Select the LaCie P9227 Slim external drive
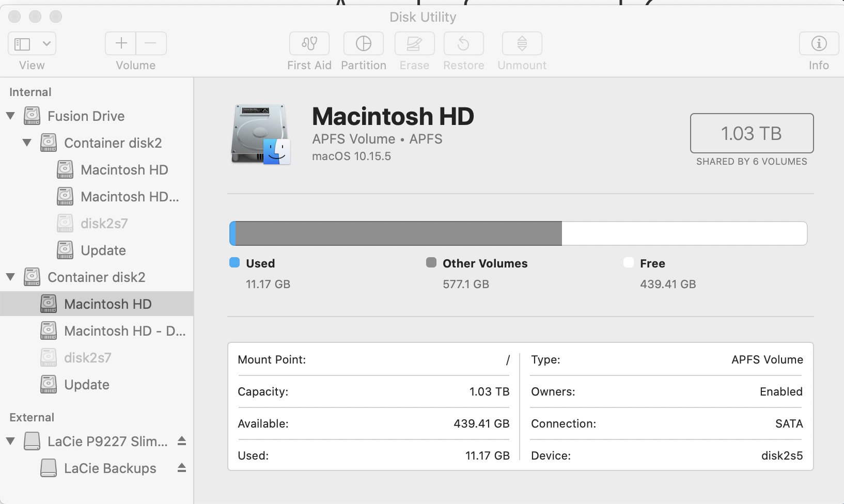Viewport: 844px width, 504px height. (x=97, y=442)
